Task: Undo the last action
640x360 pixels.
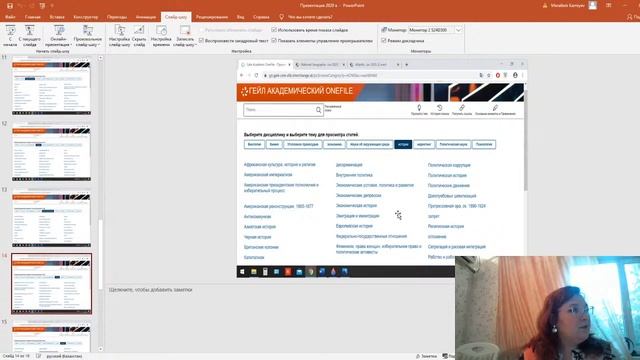Action: (21, 6)
